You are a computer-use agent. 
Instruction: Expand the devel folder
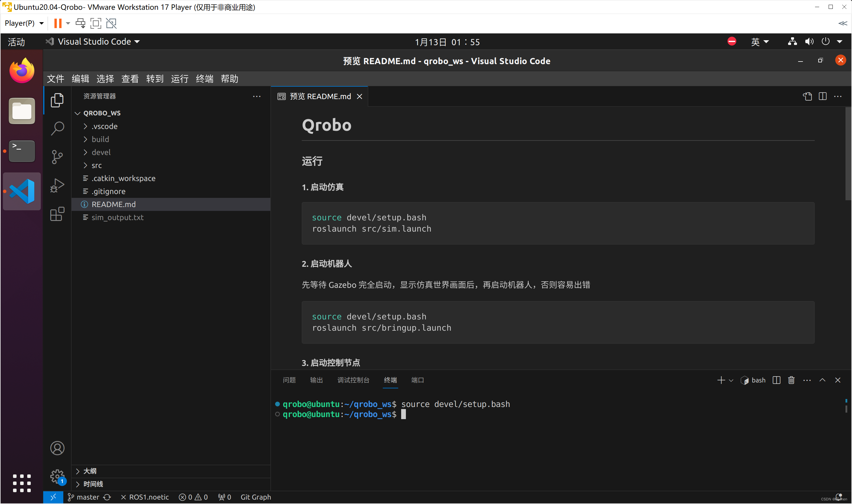click(171, 153)
